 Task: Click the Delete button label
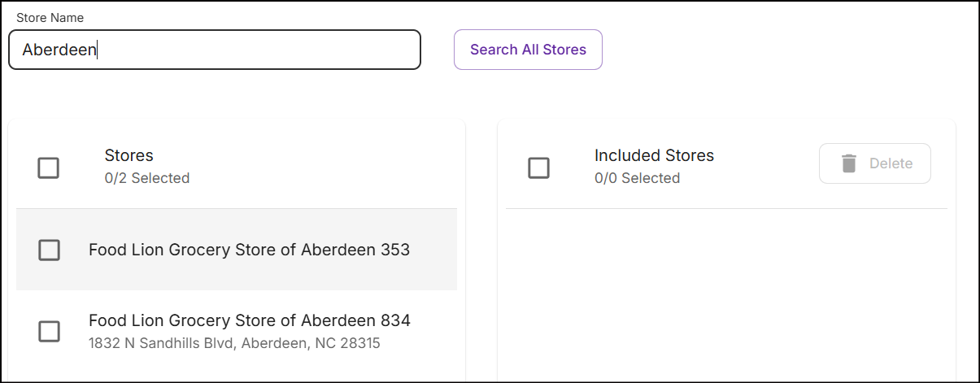(891, 163)
